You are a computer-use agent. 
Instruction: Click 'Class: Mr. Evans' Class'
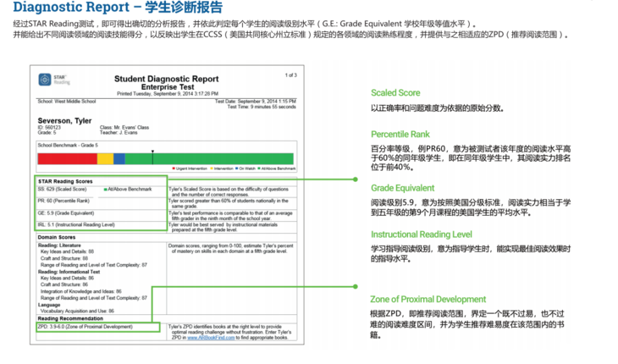[x=124, y=128]
